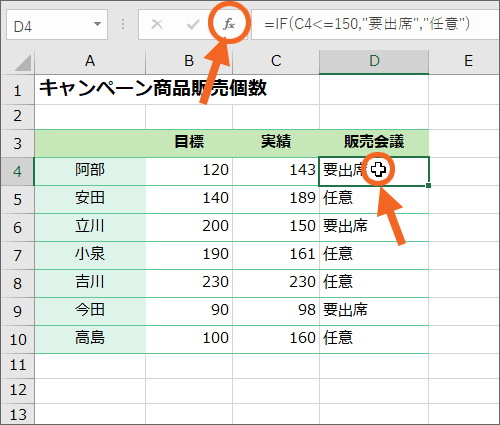Click the Insert Function fx button

click(229, 24)
